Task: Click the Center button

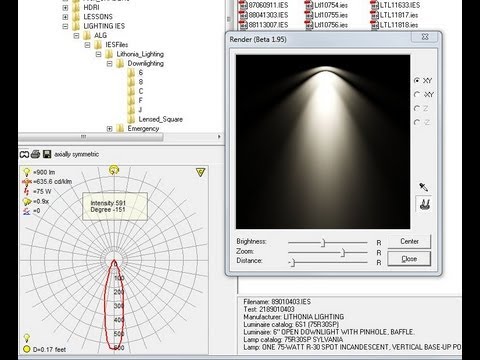Action: click(x=409, y=241)
